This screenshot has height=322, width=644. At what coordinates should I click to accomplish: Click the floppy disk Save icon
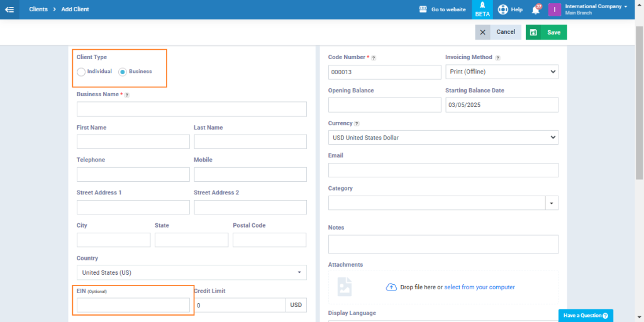[533, 33]
